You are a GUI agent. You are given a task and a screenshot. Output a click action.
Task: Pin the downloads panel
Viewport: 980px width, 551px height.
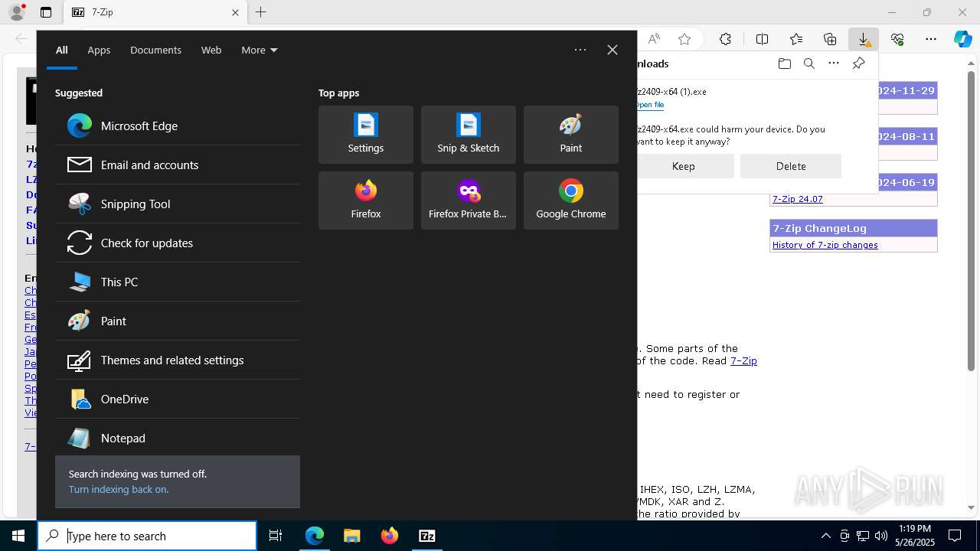858,64
